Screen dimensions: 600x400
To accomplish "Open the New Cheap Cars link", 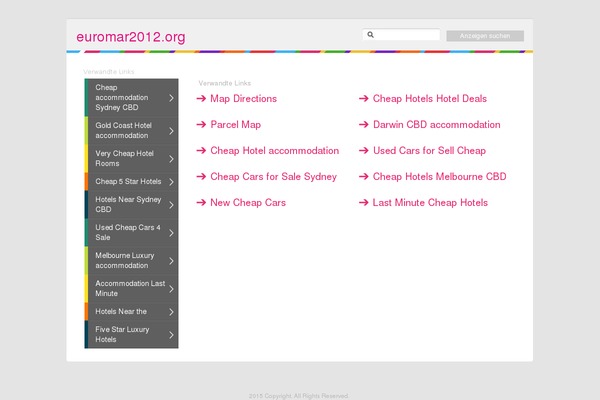I will 248,203.
